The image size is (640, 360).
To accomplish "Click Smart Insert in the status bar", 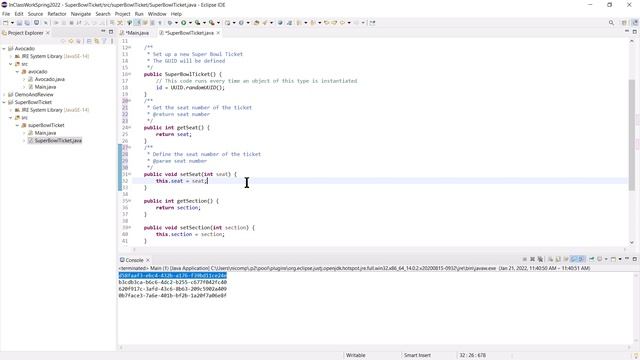I will click(x=417, y=355).
